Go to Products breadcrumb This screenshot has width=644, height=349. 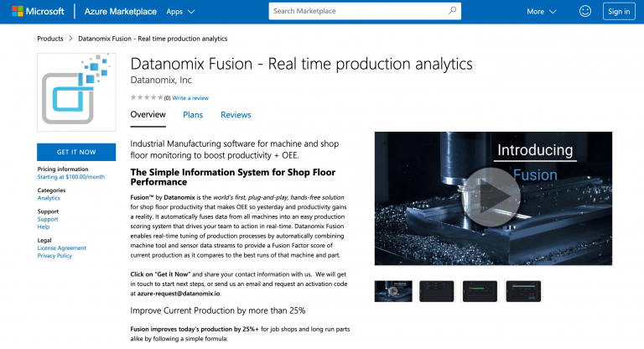(x=50, y=39)
